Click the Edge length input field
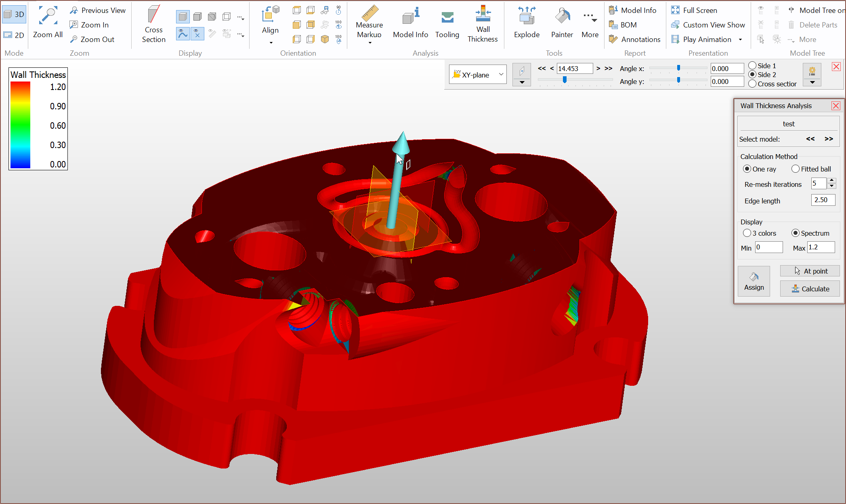 point(823,200)
